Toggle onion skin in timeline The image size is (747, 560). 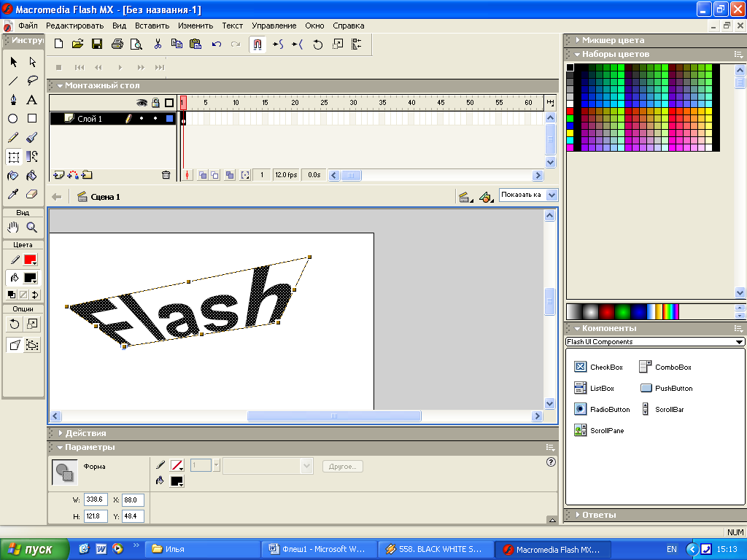[203, 175]
